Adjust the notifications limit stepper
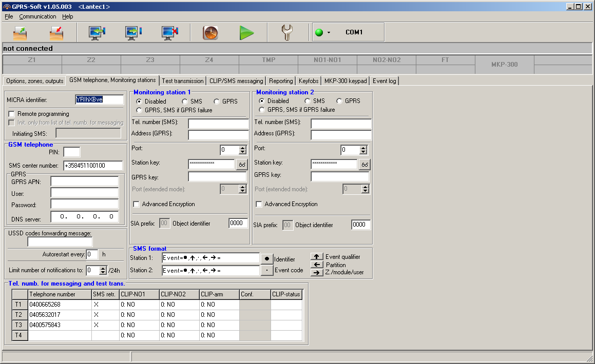Viewport: 595px width, 364px height. point(103,271)
